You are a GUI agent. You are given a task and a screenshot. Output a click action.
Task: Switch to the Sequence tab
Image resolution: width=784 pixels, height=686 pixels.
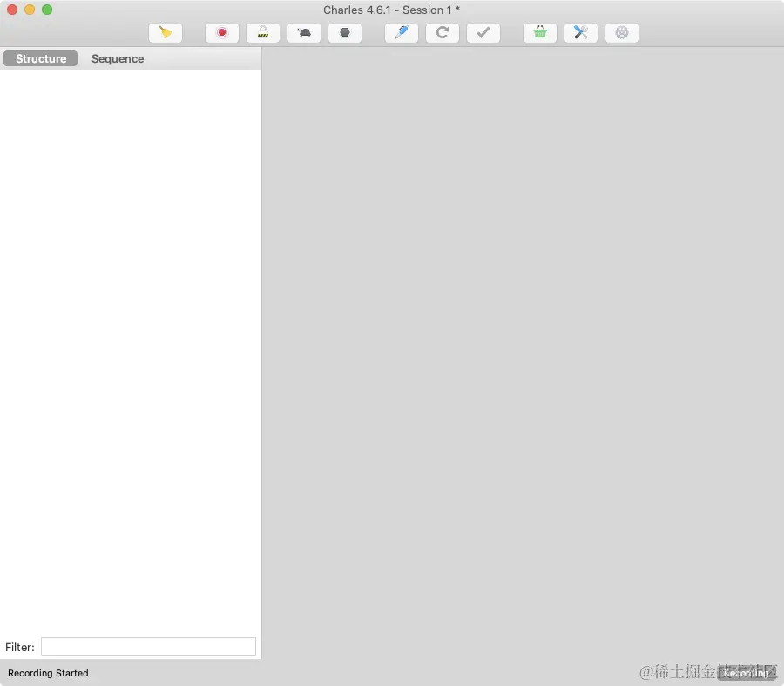coord(118,58)
